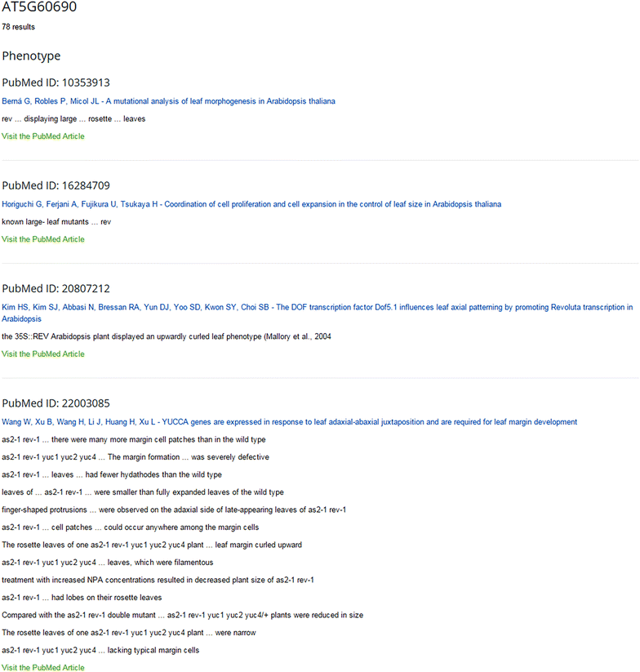Visit the PubMed Article for ID 10353913
Image resolution: width=640 pixels, height=672 pixels.
tap(42, 136)
